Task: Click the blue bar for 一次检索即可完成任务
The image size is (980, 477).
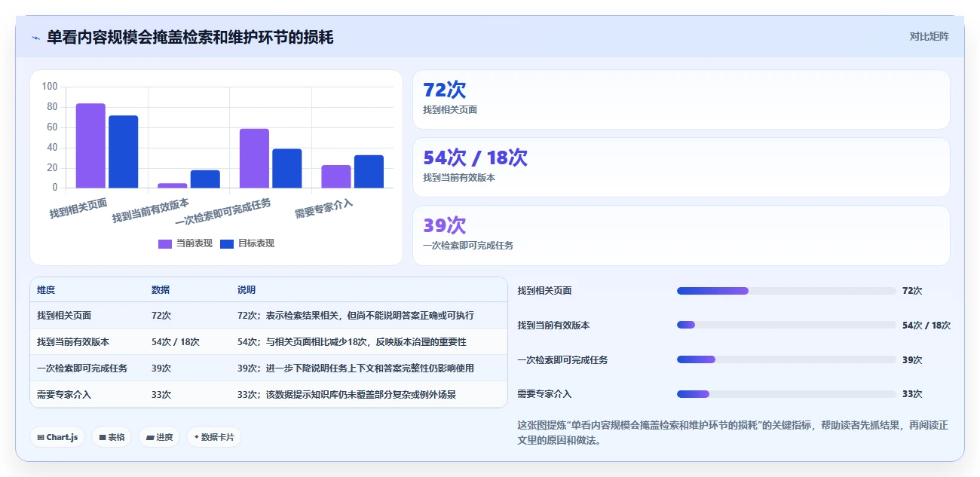Action: click(x=287, y=168)
